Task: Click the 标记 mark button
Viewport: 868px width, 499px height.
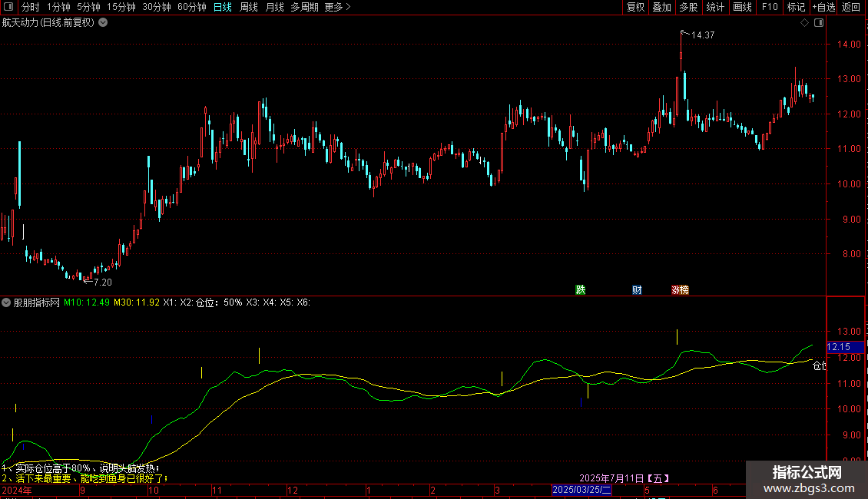Action: point(796,7)
